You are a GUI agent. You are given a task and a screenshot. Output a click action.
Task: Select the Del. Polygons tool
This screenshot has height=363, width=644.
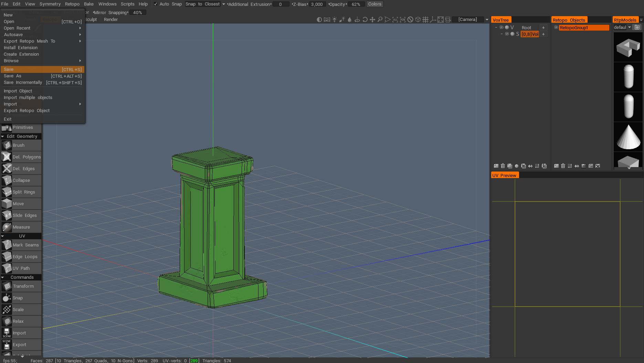tap(21, 157)
